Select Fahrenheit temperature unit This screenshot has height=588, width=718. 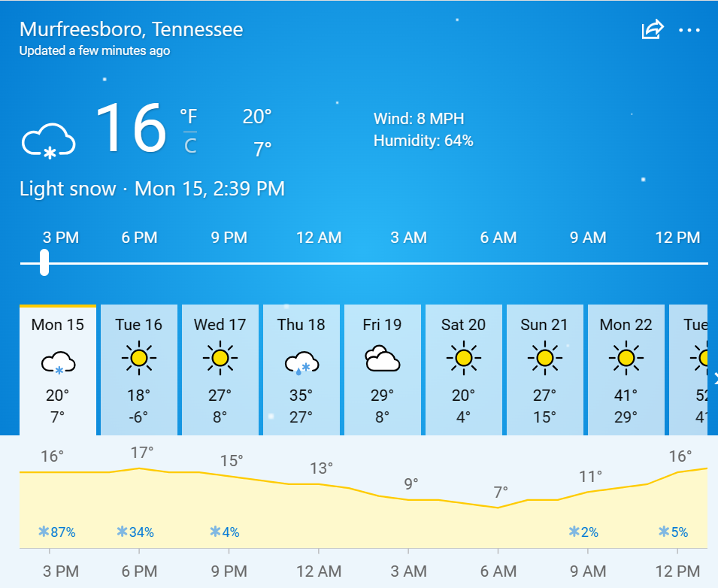189,117
